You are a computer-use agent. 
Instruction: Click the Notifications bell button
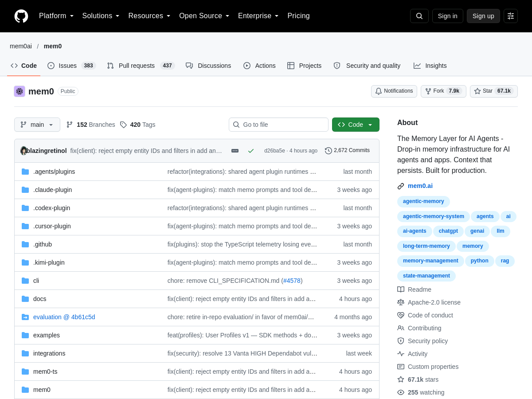[x=394, y=91]
